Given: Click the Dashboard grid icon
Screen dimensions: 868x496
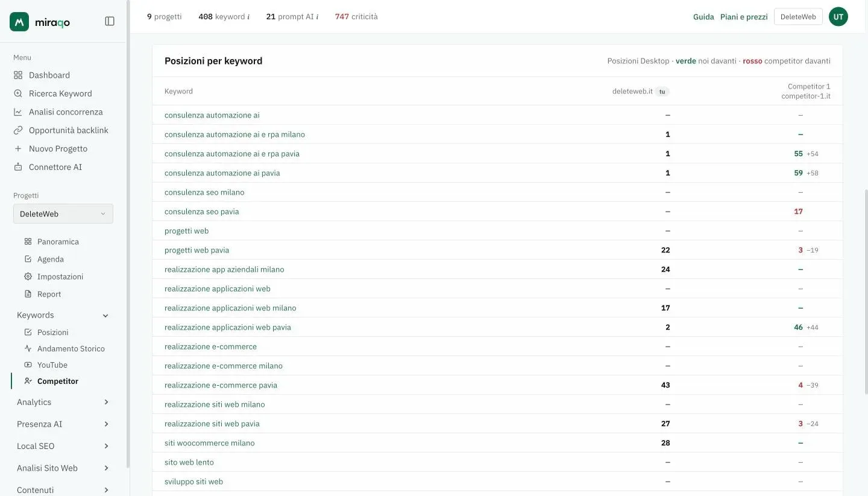Looking at the screenshot, I should click(x=18, y=75).
